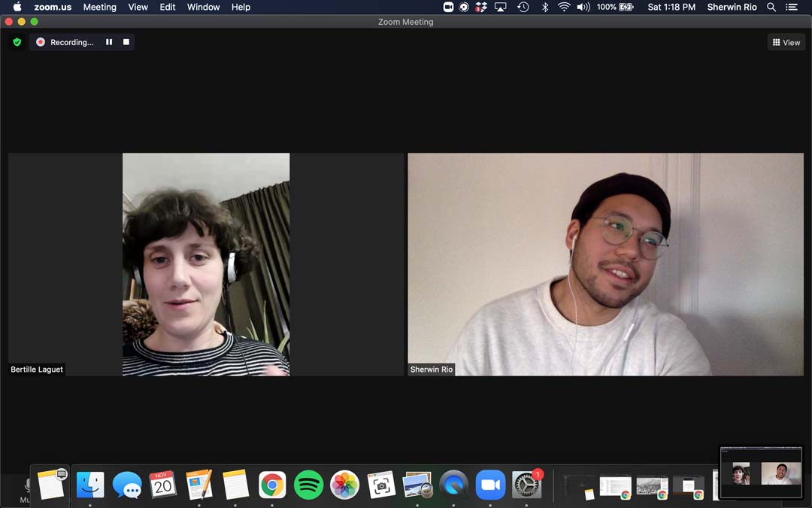Click the Zoom camera icon in the menu bar
This screenshot has height=508, width=812.
coord(448,7)
